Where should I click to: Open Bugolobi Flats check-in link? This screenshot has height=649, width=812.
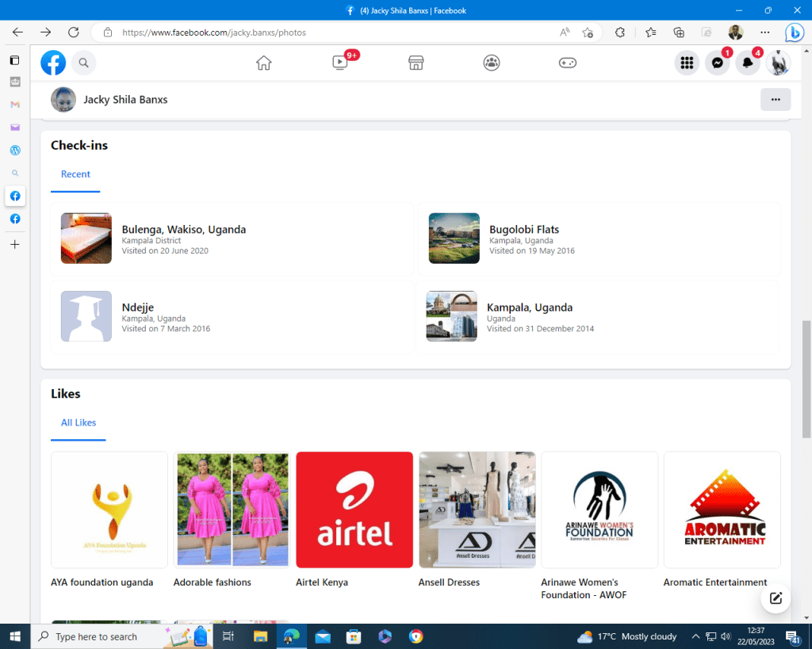pyautogui.click(x=523, y=230)
